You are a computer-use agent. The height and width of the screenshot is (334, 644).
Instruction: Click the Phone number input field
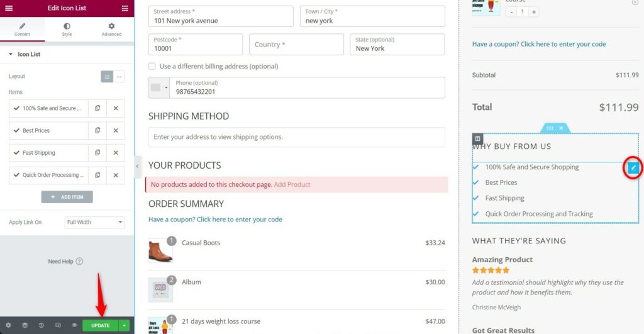click(307, 87)
